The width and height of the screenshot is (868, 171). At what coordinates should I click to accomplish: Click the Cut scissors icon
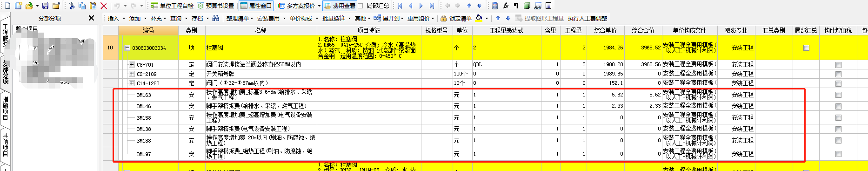point(72,6)
